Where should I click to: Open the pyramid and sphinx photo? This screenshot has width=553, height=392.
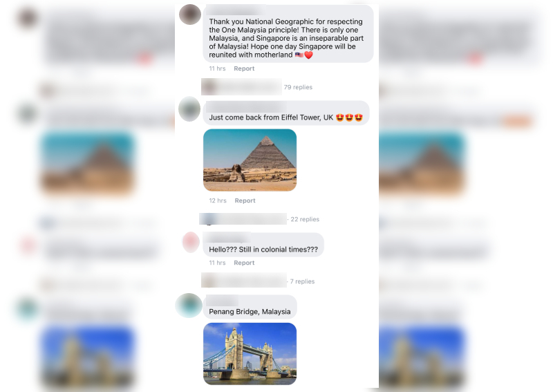pyautogui.click(x=250, y=160)
